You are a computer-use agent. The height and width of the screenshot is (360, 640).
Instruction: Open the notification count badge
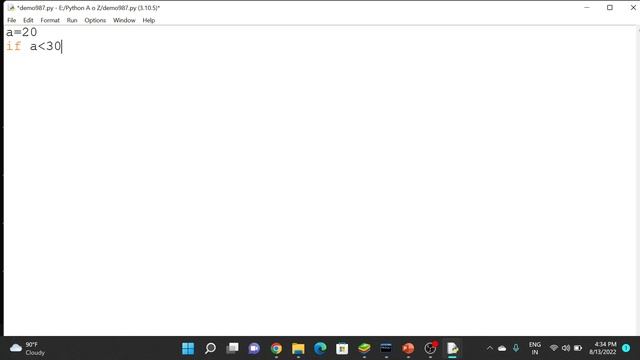click(x=626, y=348)
